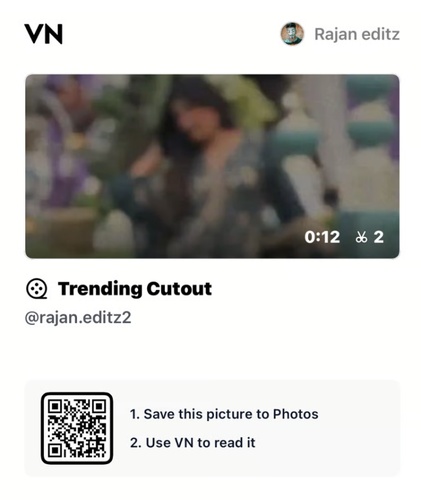Click 'Use VN to read it' instruction
The height and width of the screenshot is (500, 421).
click(193, 443)
